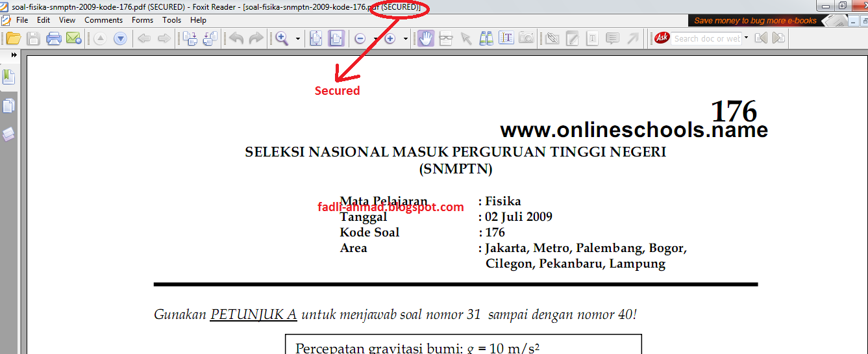This screenshot has width=868, height=354.
Task: Set Fit Page view
Action: click(316, 38)
